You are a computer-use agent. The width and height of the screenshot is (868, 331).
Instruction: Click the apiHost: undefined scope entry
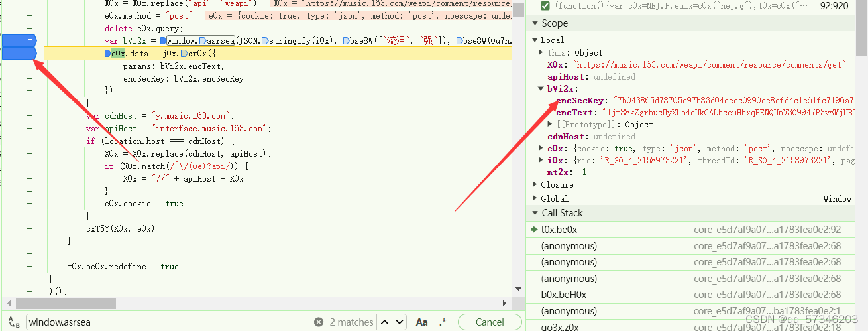592,77
